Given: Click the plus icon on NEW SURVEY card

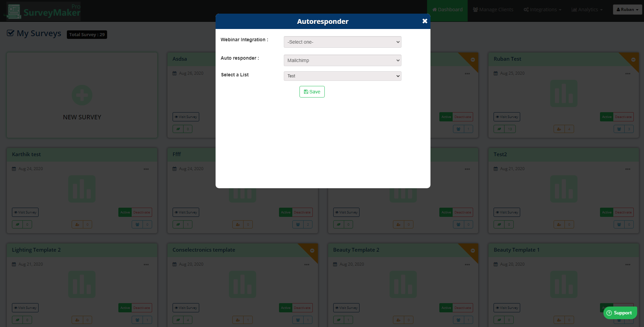Looking at the screenshot, I should (x=82, y=95).
